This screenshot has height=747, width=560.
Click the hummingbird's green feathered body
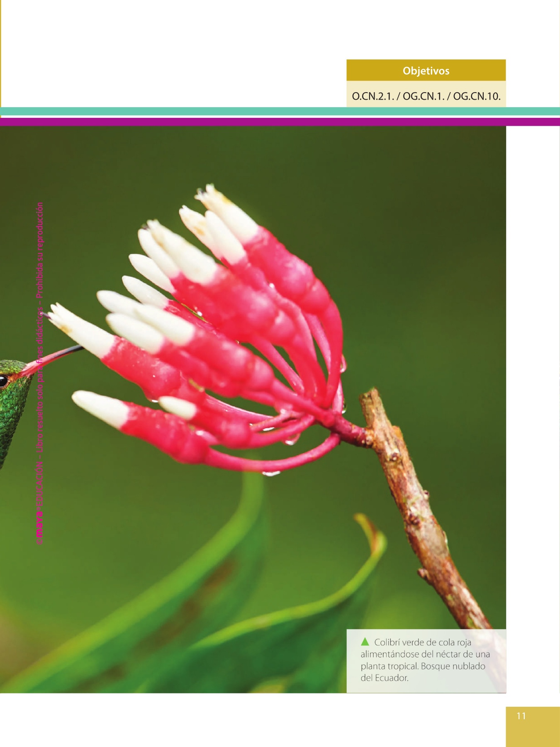tap(12, 415)
